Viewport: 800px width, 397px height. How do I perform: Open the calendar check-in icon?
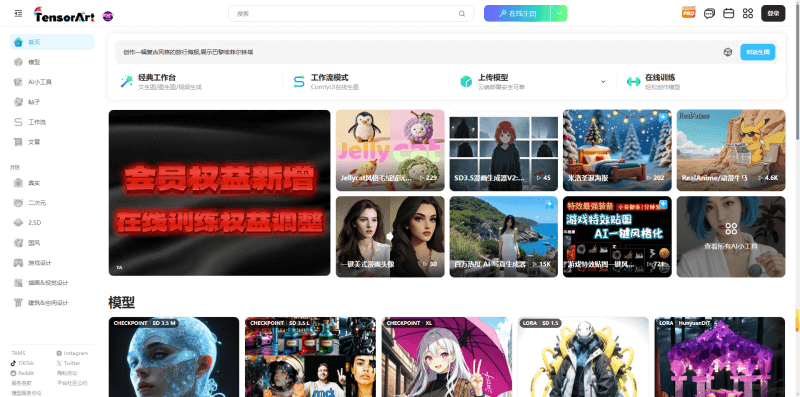click(x=729, y=14)
